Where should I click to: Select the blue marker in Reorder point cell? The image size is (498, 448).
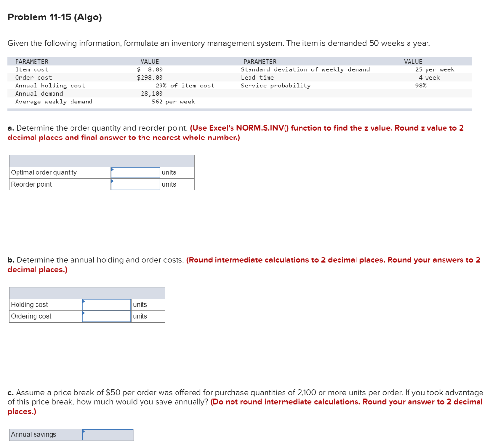coord(113,181)
